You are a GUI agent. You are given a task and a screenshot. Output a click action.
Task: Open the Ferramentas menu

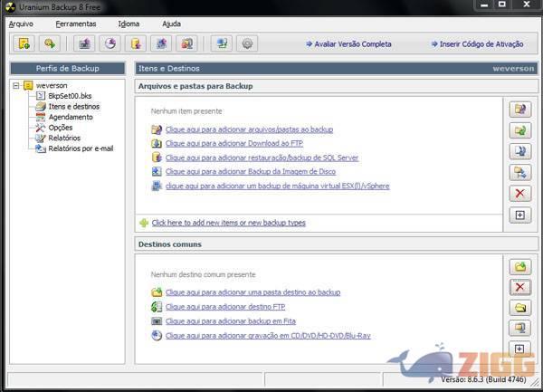click(x=75, y=24)
